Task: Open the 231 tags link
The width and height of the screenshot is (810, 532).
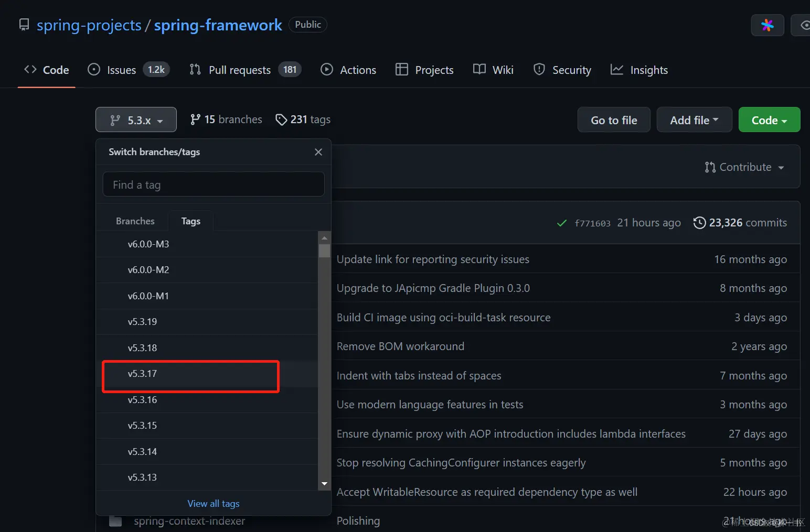Action: point(303,120)
